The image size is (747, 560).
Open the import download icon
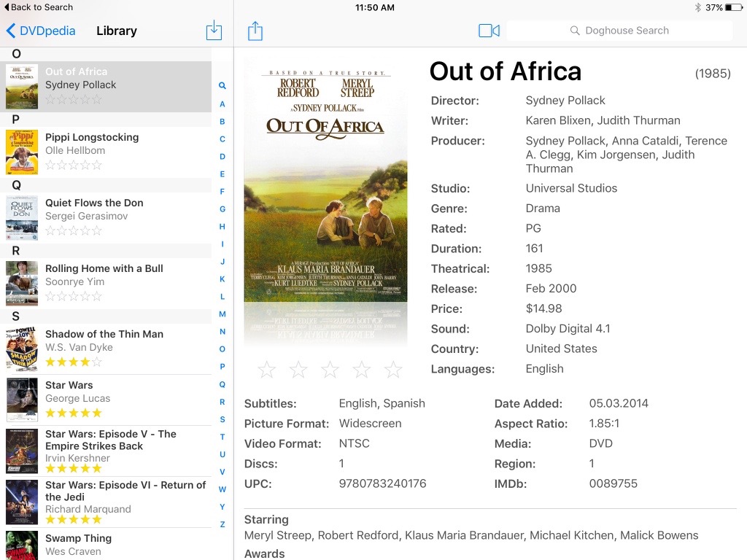[214, 31]
